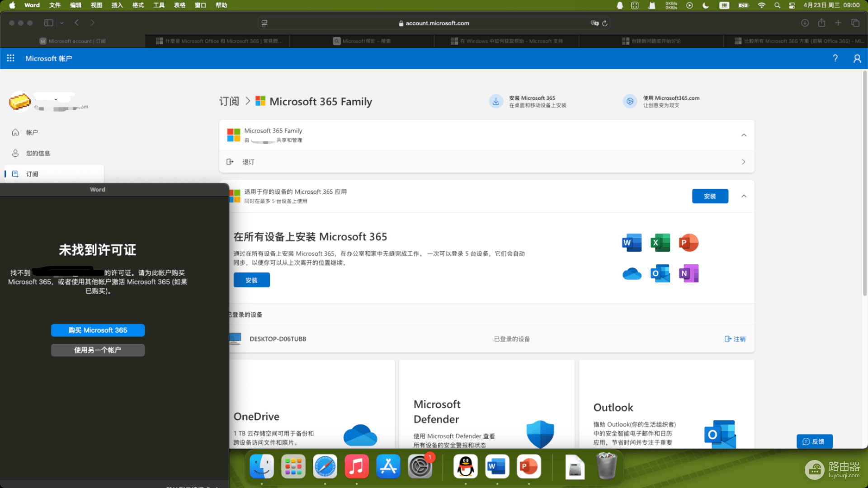Open 安装 Microsoft 365 download link
The image size is (868, 488).
coord(528,102)
